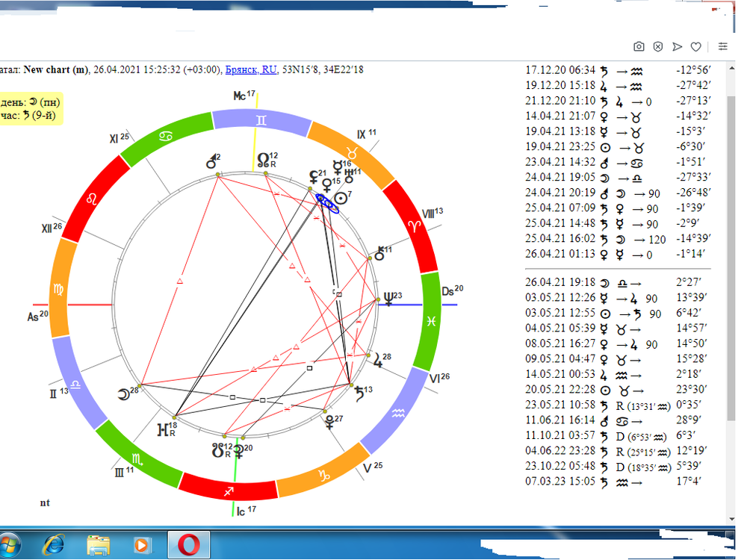
Task: Open the Easy Setup sliders icon
Action: 722,46
